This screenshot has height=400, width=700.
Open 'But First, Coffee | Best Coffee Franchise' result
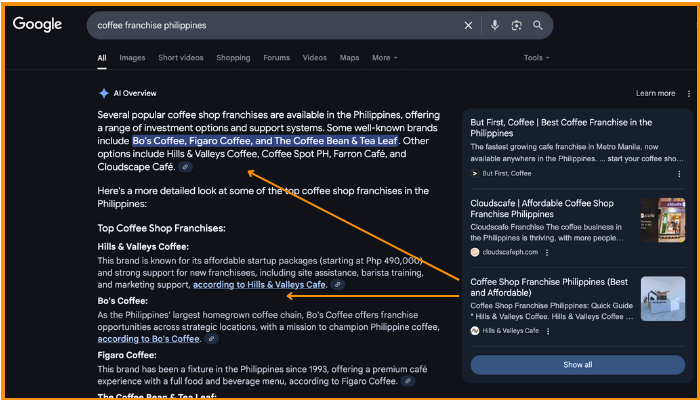(561, 128)
